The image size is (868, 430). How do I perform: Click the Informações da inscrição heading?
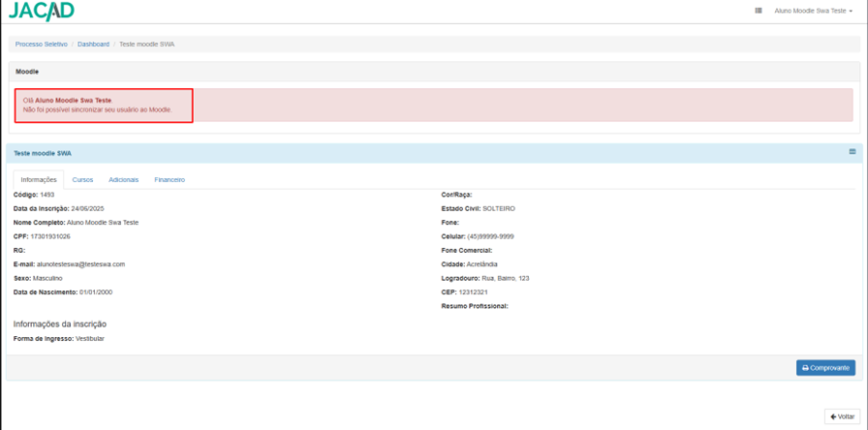click(60, 323)
